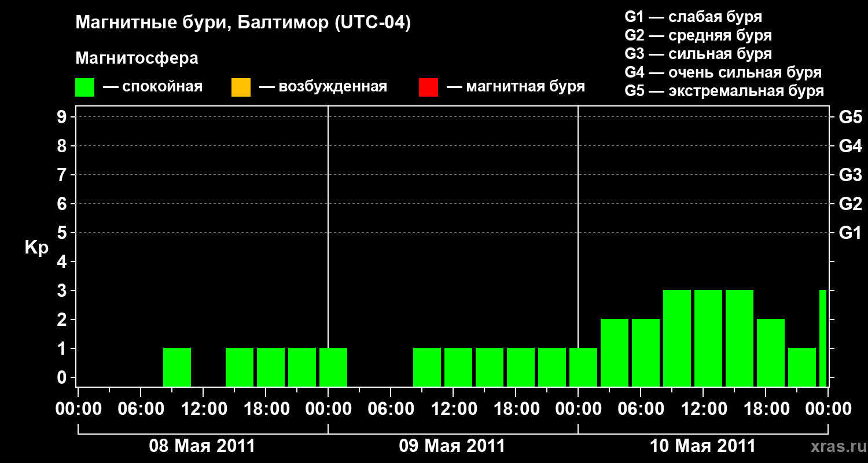Select the '— возбужденная' legend label
The height and width of the screenshot is (463, 868).
323,87
